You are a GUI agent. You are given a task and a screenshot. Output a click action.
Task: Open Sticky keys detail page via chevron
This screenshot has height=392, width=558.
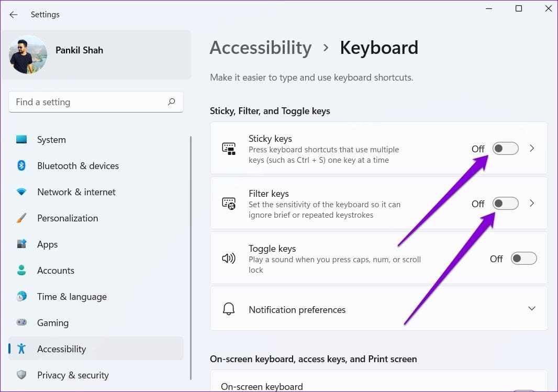(532, 149)
